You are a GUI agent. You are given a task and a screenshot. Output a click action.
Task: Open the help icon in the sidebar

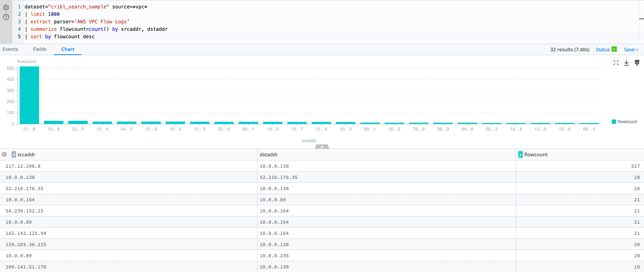6,17
